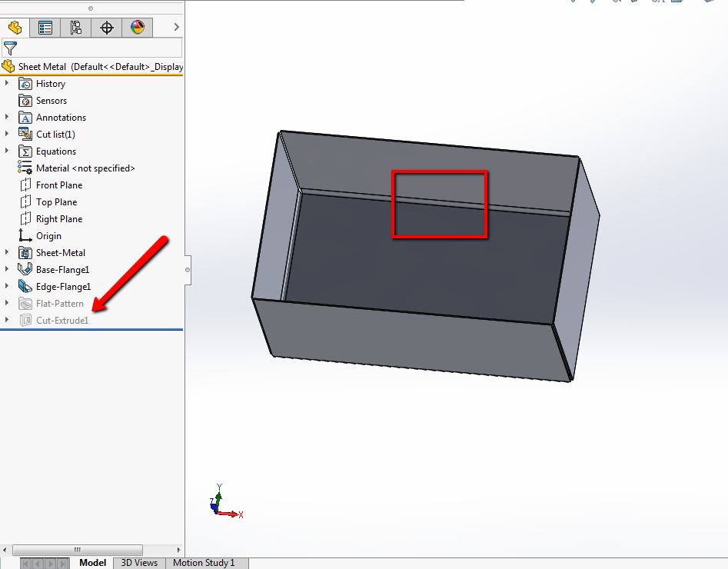Screen dimensions: 728x569
Task: Click the feature tree filter field
Action: click(92, 48)
